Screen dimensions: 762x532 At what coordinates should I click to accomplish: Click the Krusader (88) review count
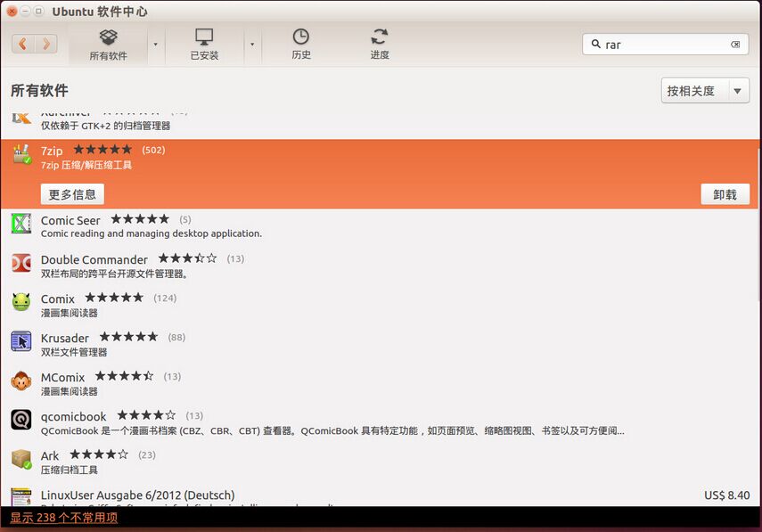(x=176, y=337)
